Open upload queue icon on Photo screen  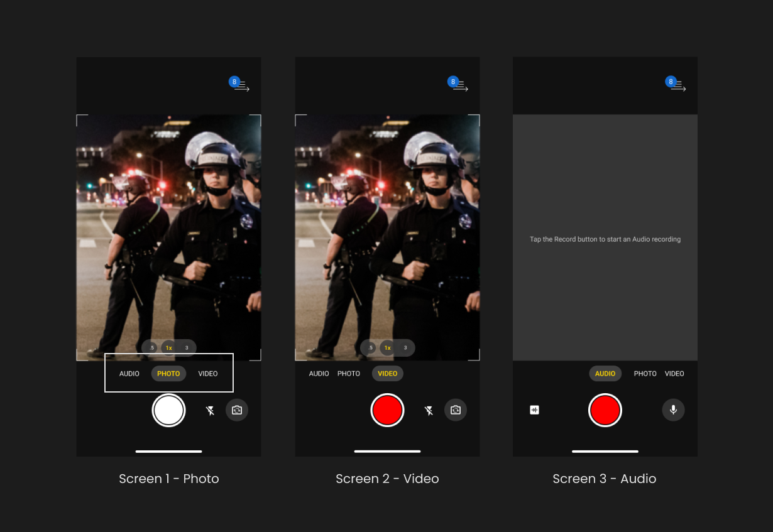coord(240,85)
